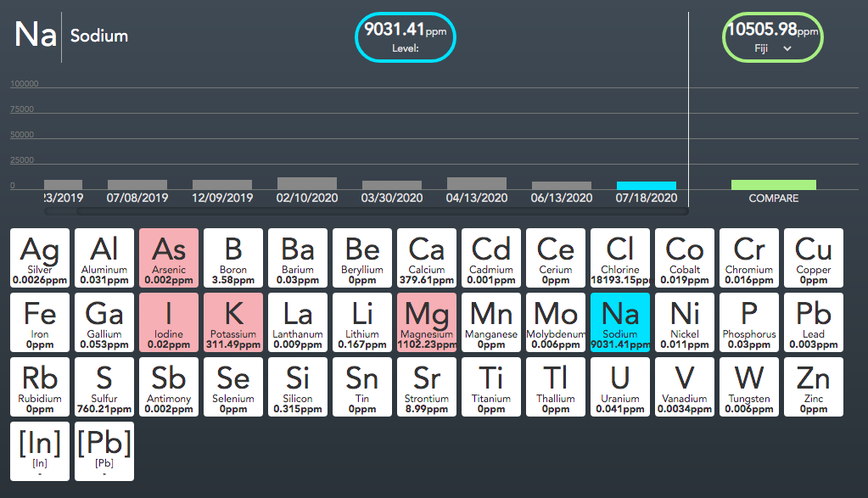Pick the Calcium element tile
868x498 pixels.
tap(427, 257)
